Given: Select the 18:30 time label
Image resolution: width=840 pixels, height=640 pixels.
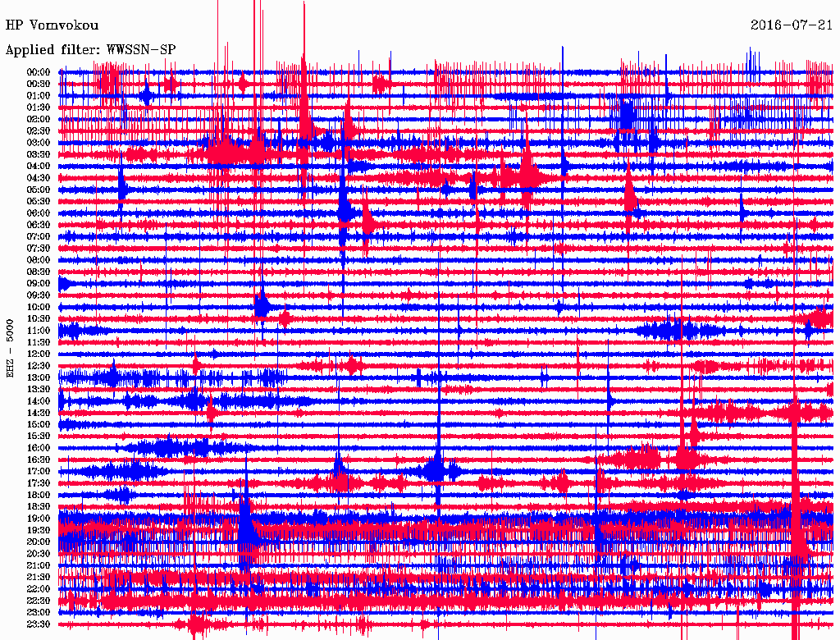Looking at the screenshot, I should [39, 506].
